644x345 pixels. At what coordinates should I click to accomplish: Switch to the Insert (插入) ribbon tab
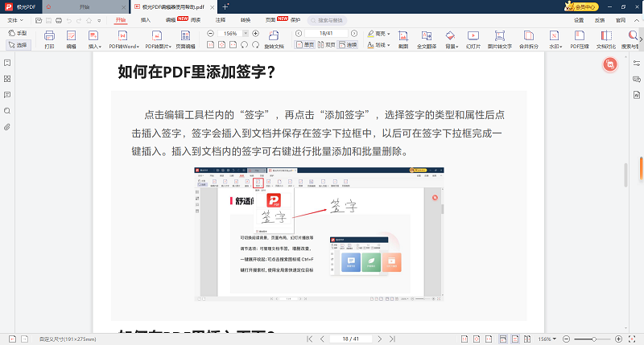tap(146, 19)
